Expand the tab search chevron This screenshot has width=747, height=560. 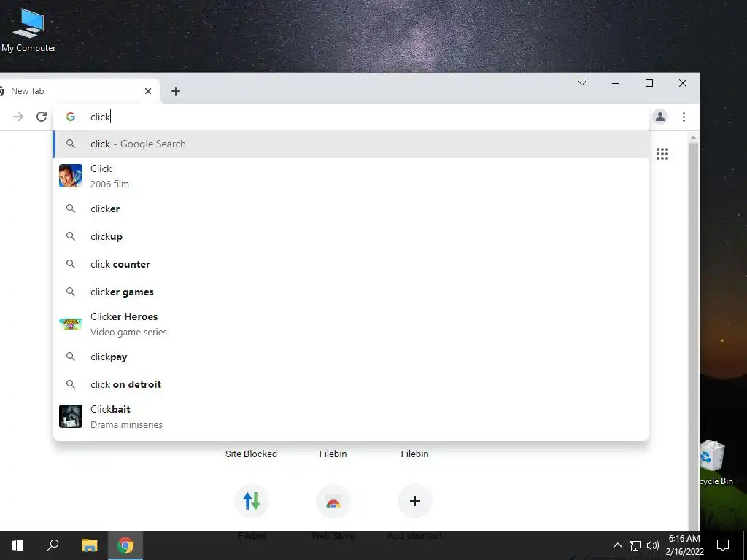tap(581, 83)
